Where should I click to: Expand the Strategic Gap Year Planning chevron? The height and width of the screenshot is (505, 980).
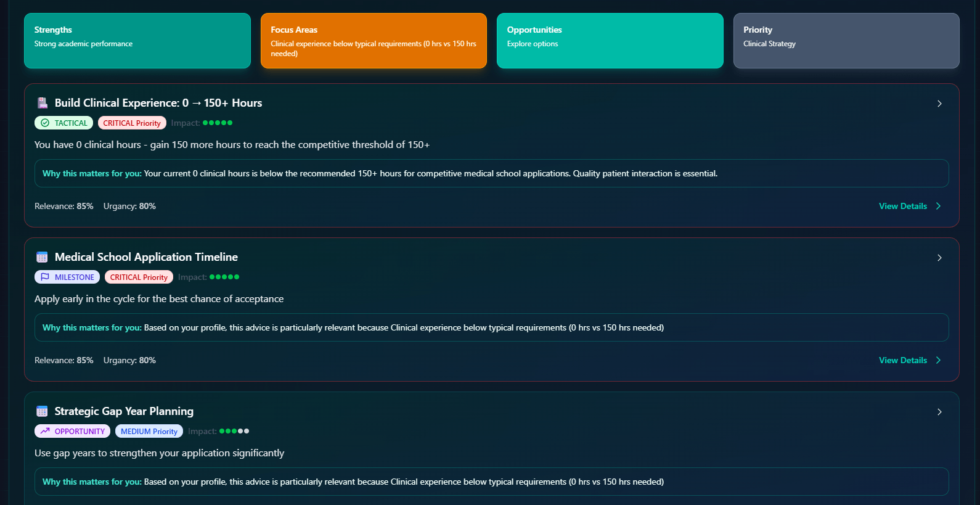(939, 412)
